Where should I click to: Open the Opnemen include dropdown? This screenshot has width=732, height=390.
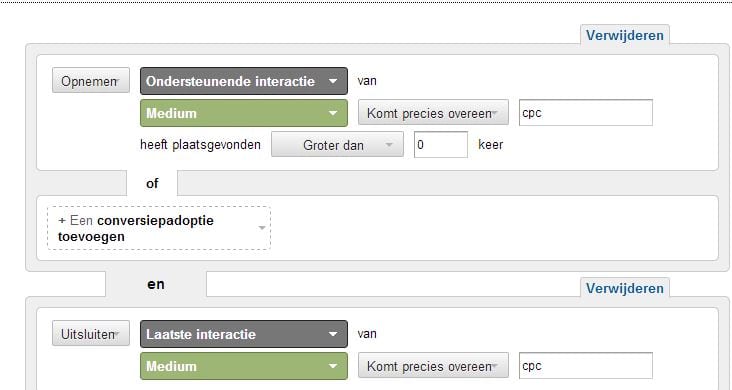[x=91, y=80]
